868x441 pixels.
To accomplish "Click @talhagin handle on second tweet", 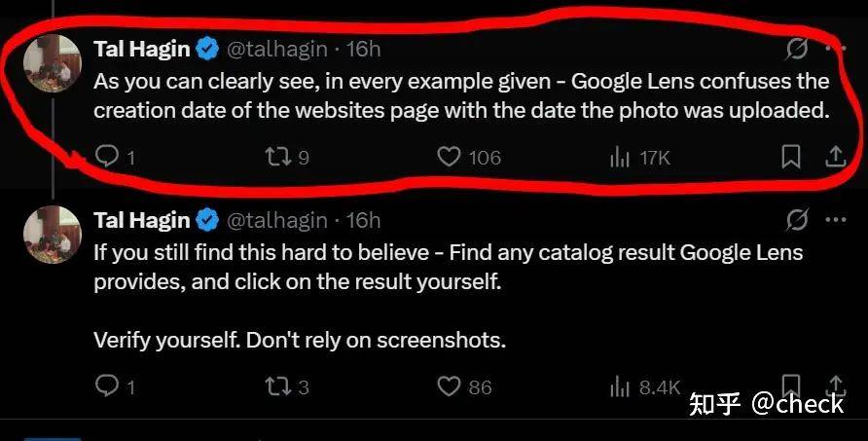I will (x=276, y=220).
